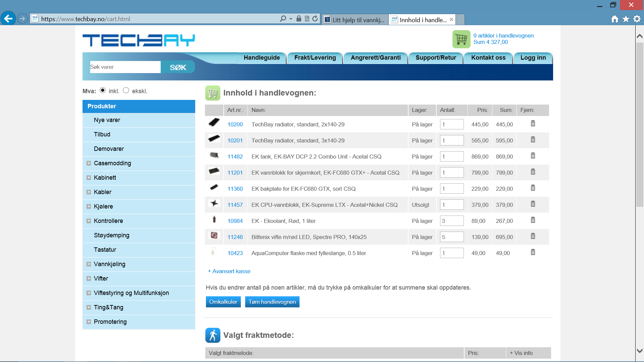This screenshot has width=644, height=362.
Task: Click scrollbar up arrow
Action: pyautogui.click(x=640, y=36)
